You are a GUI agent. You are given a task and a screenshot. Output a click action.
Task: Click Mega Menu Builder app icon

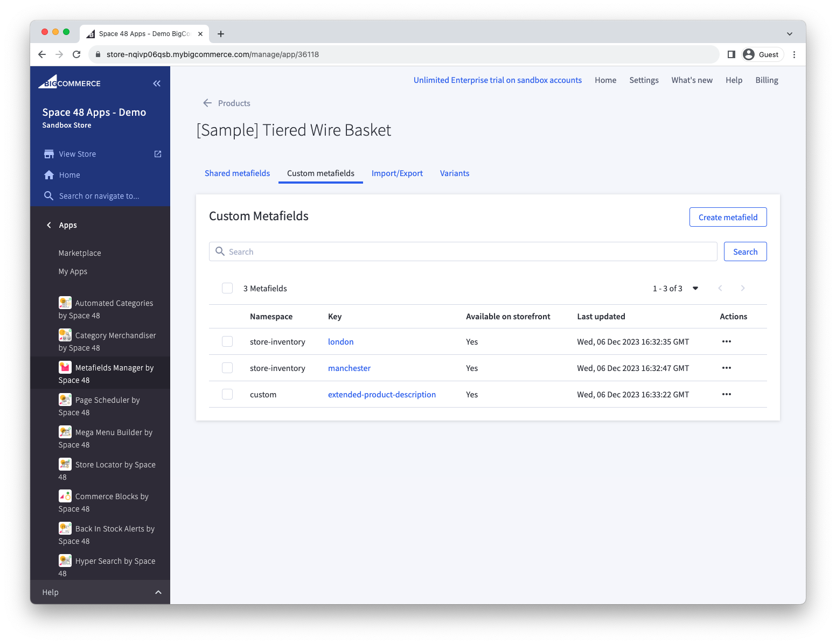pyautogui.click(x=65, y=432)
